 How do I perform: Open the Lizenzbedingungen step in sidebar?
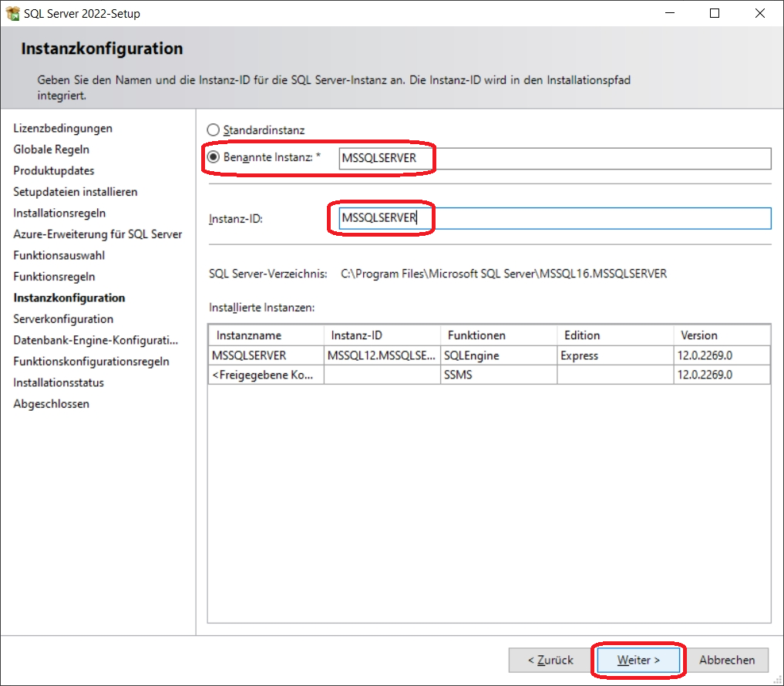63,129
